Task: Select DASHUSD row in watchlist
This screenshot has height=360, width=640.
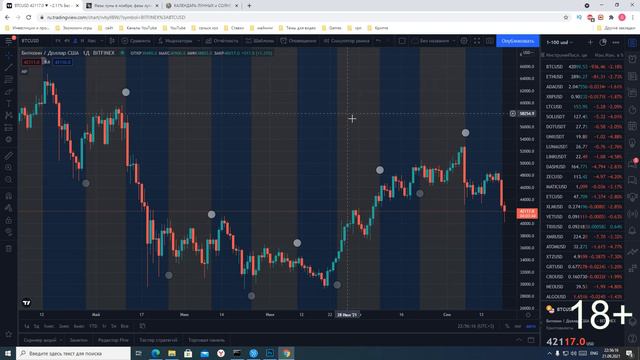Action: pos(583,167)
